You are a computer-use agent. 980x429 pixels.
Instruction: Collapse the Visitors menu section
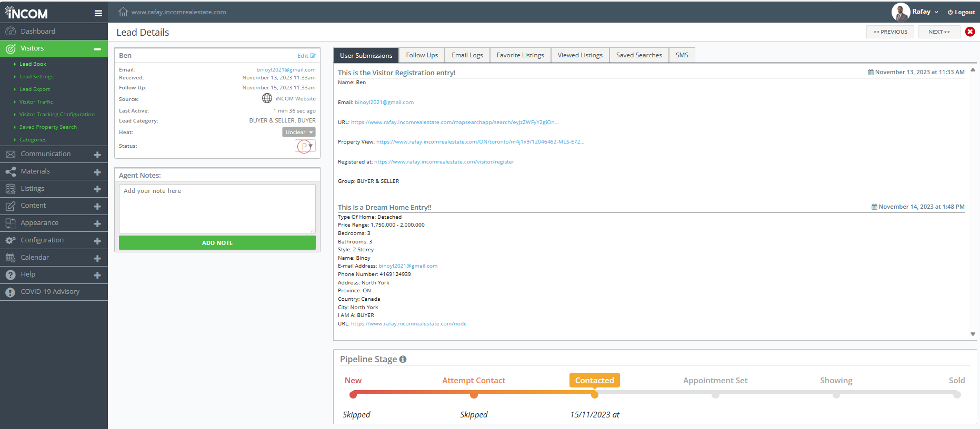[x=97, y=49]
